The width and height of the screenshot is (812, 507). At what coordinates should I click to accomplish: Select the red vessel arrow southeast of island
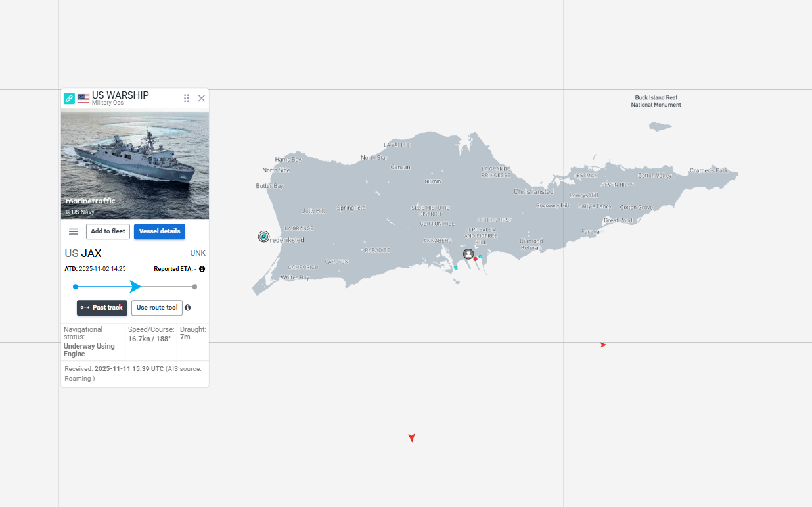pyautogui.click(x=602, y=345)
